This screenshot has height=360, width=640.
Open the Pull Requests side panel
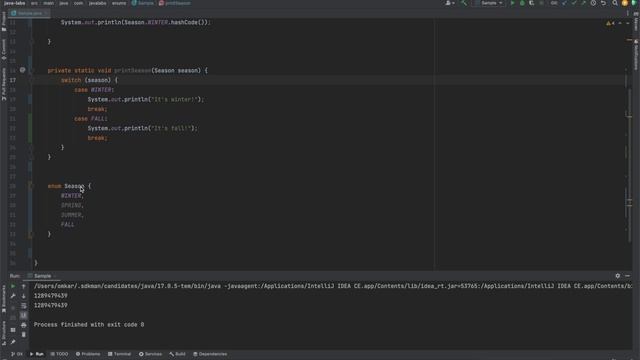4,84
